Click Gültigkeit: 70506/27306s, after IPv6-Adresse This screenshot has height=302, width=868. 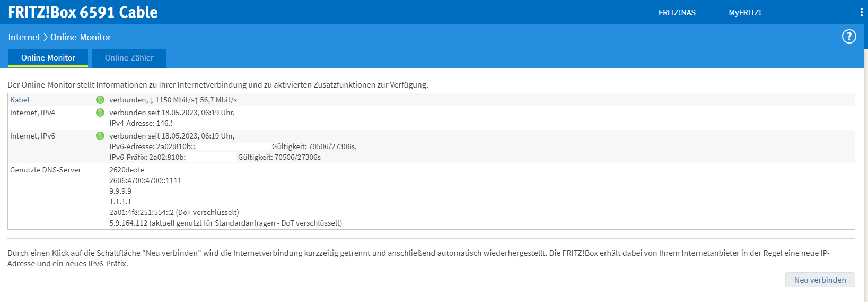tap(314, 146)
